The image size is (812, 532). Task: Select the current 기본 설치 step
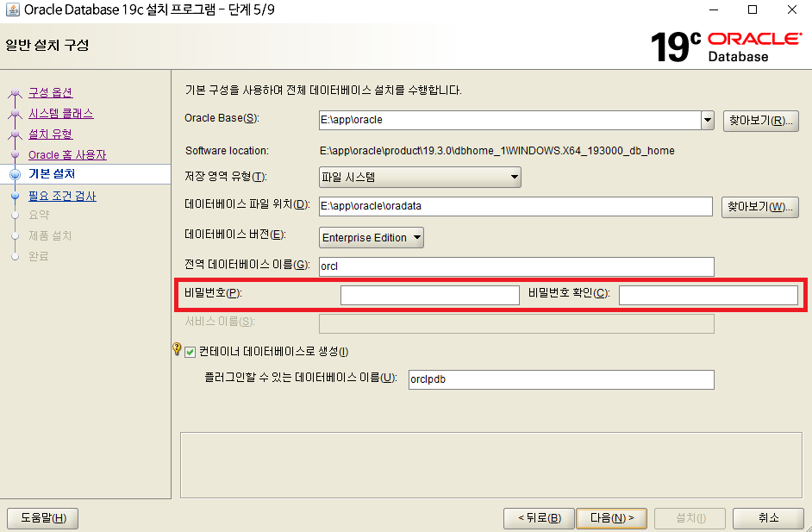coord(52,174)
